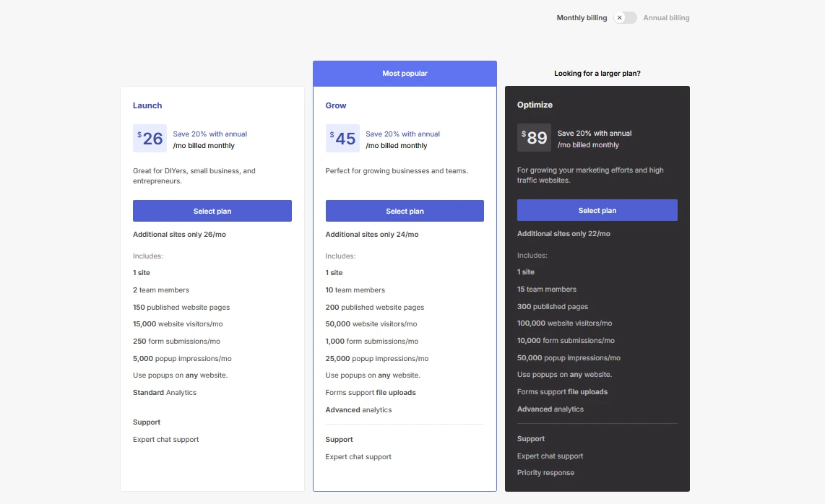Click 200 published website pages line
This screenshot has height=504, width=825.
[375, 308]
